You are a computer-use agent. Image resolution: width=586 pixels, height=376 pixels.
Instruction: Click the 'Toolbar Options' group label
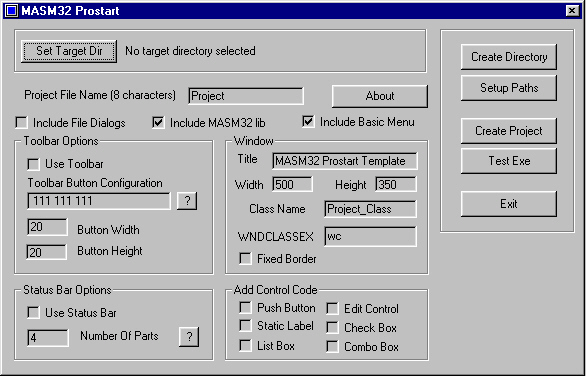pyautogui.click(x=61, y=141)
